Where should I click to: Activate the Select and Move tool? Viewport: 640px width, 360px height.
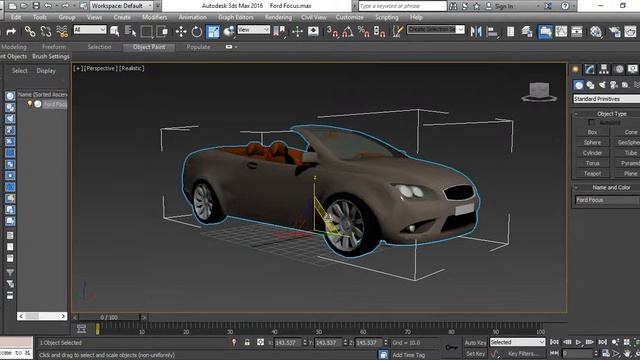(x=181, y=31)
